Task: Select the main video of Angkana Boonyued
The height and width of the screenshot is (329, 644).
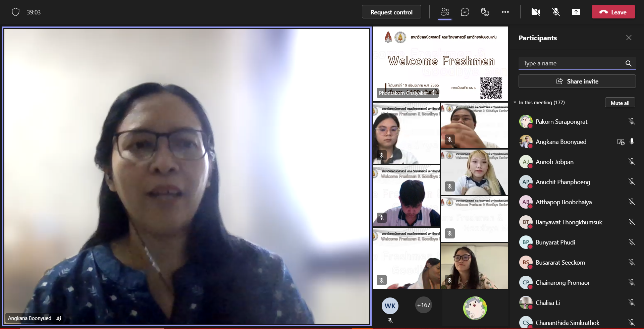Action: pos(187,176)
